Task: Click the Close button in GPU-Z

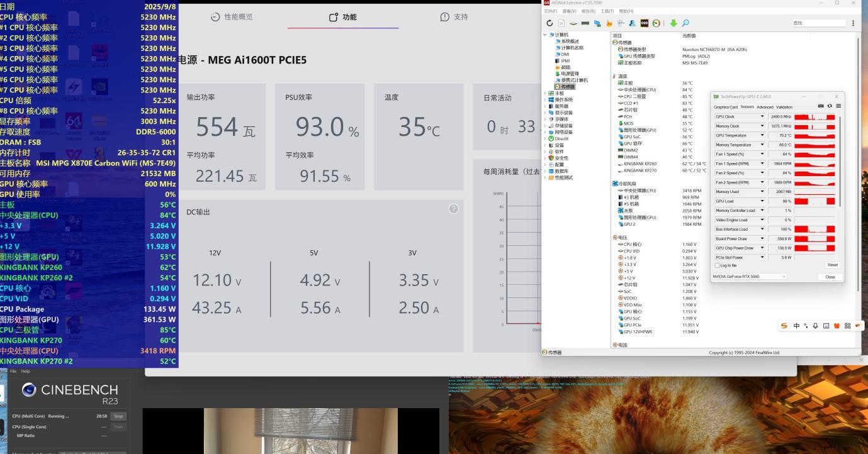Action: coord(830,277)
